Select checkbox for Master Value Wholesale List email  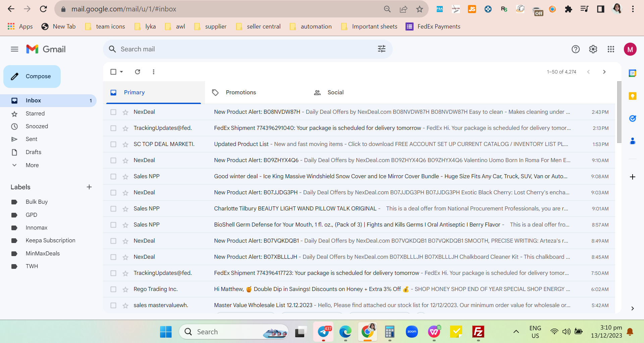113,305
